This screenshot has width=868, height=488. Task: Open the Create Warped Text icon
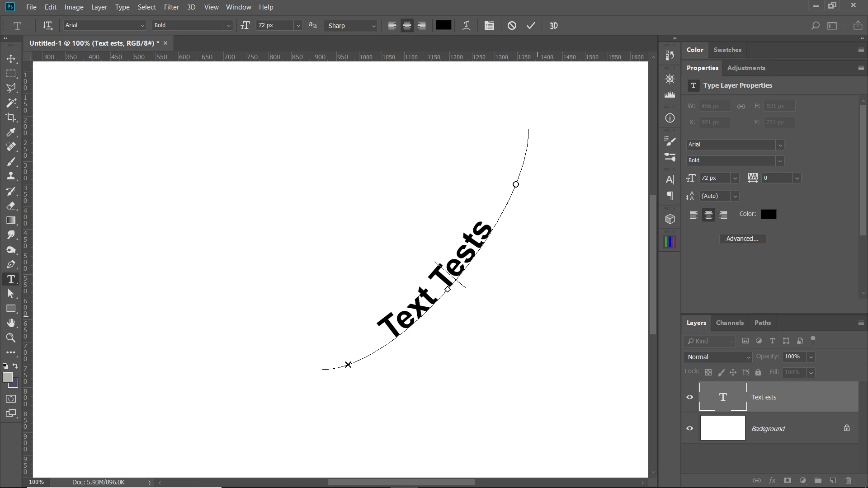click(466, 26)
